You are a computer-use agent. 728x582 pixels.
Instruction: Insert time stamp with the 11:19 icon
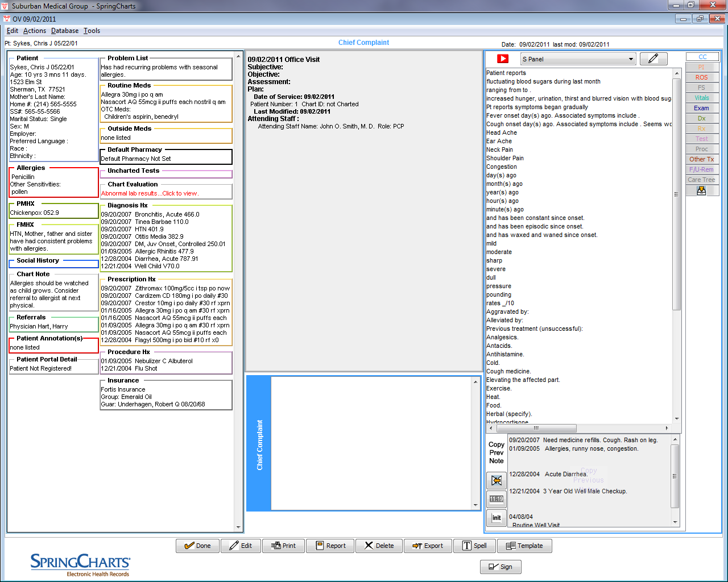(497, 499)
